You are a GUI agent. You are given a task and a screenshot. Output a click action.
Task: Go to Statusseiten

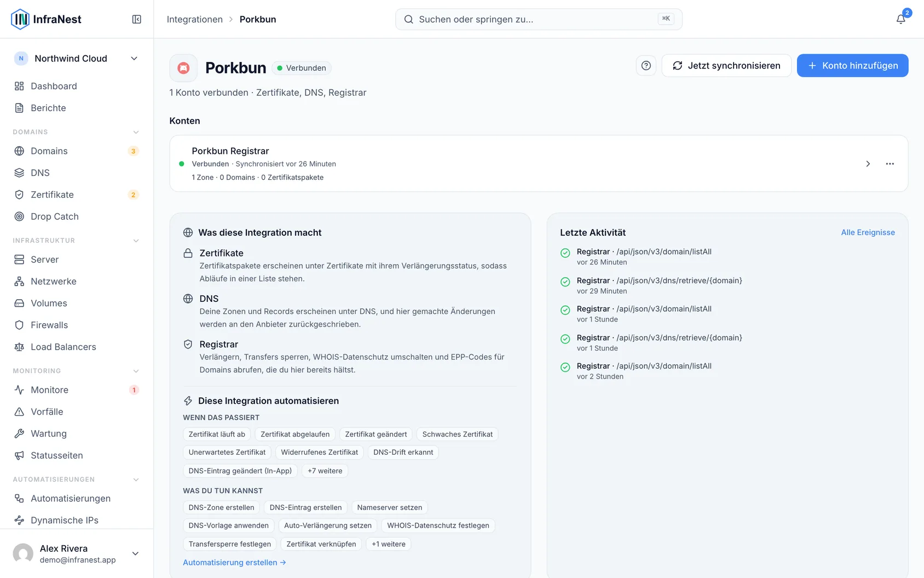76,455
